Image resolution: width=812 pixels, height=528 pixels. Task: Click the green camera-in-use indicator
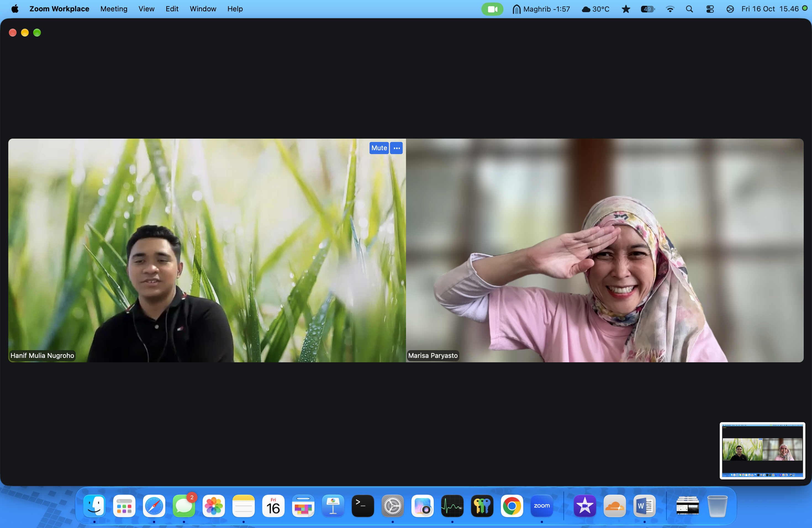[492, 9]
